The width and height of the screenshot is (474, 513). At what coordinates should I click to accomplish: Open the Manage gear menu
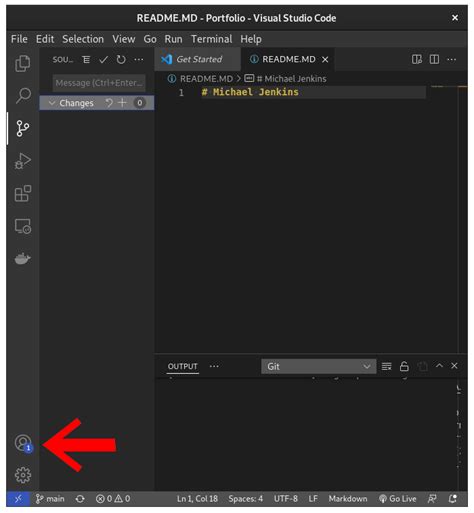pyautogui.click(x=23, y=475)
